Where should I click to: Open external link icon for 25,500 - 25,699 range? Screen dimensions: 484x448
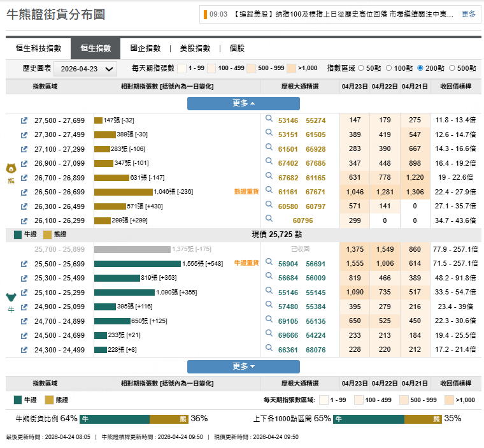click(x=24, y=264)
